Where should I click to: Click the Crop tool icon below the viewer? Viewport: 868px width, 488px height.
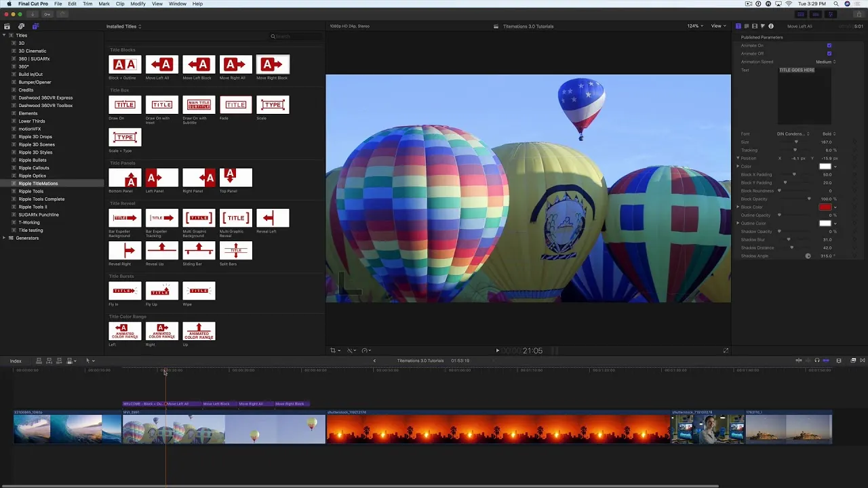click(334, 350)
